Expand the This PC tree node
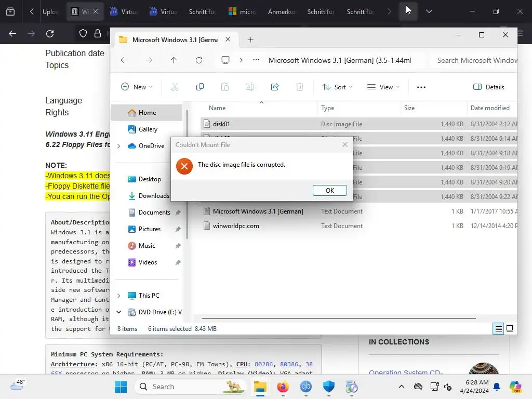The height and width of the screenshot is (399, 532). point(119,296)
